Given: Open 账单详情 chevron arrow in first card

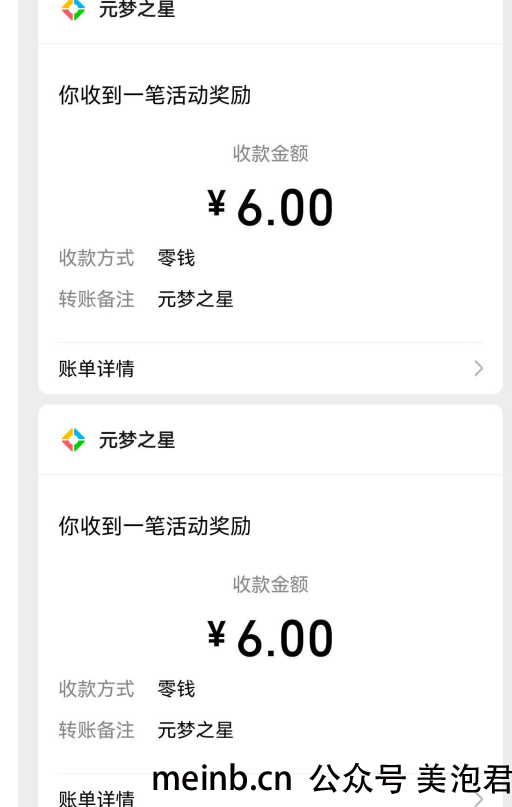Looking at the screenshot, I should [479, 369].
